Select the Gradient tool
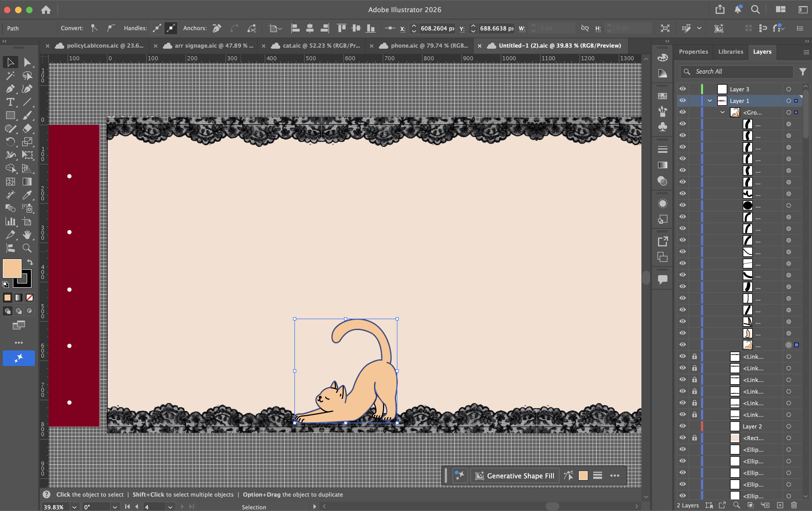 (x=27, y=182)
